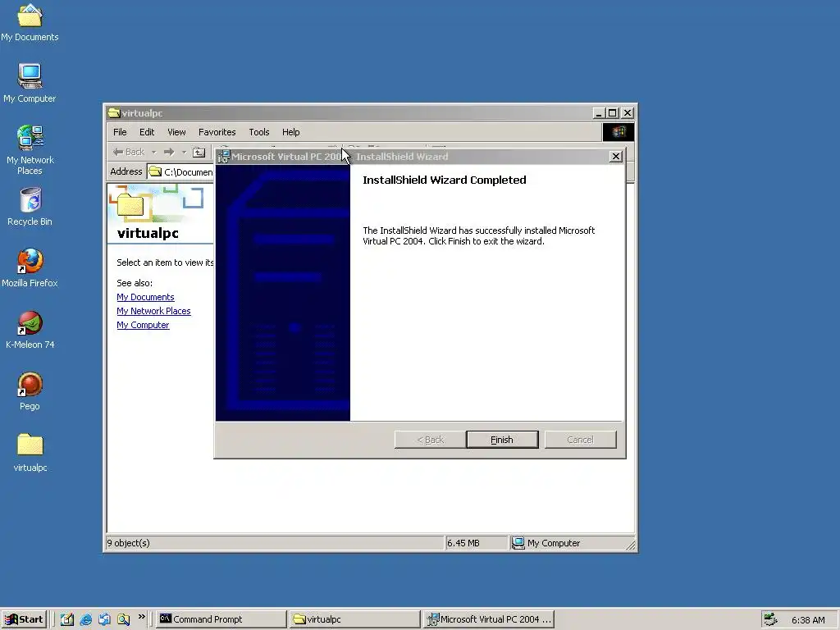
Task: Click the 'InstallShield Wizard Completed' heading
Action: 444,180
